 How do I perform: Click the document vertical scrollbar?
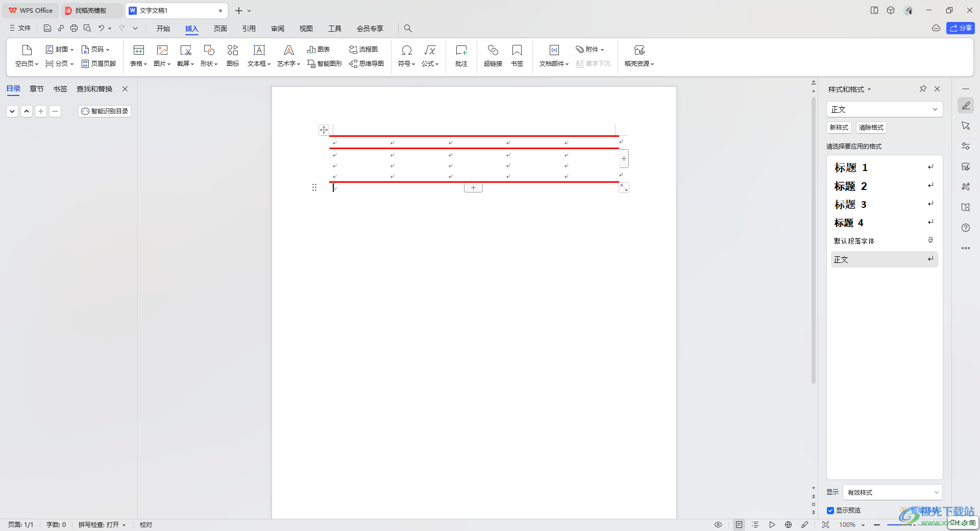click(814, 240)
